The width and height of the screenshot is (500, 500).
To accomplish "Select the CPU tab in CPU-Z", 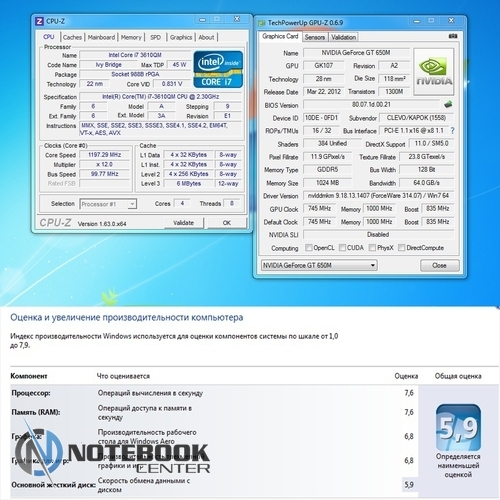I will (49, 37).
